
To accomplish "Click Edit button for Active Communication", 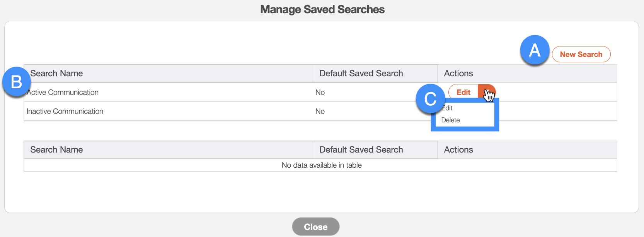I will coord(463,92).
